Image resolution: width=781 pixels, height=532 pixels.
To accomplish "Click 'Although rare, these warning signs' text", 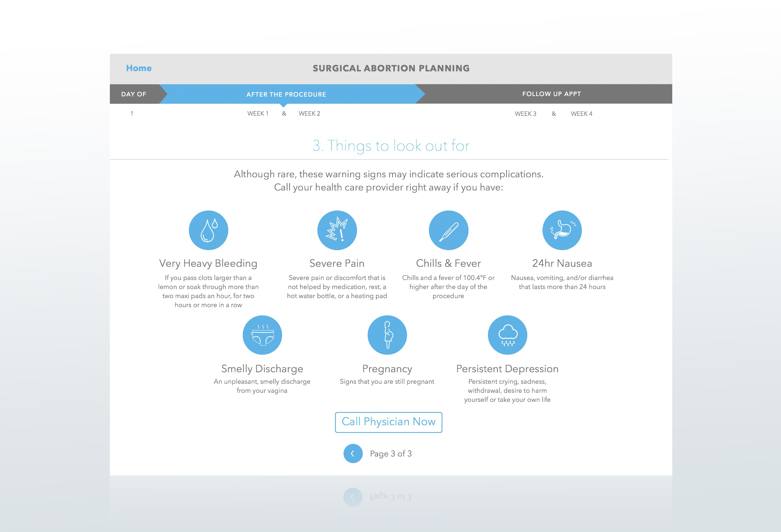I will tap(389, 174).
